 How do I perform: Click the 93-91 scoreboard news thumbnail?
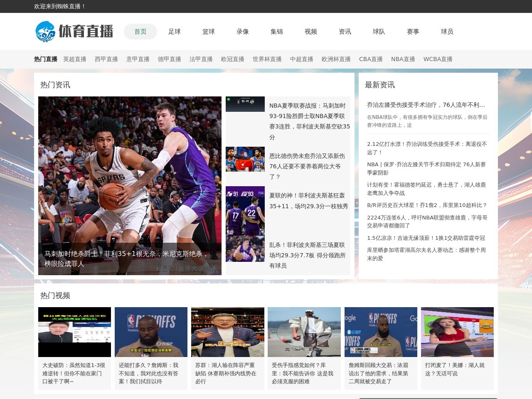(x=245, y=104)
